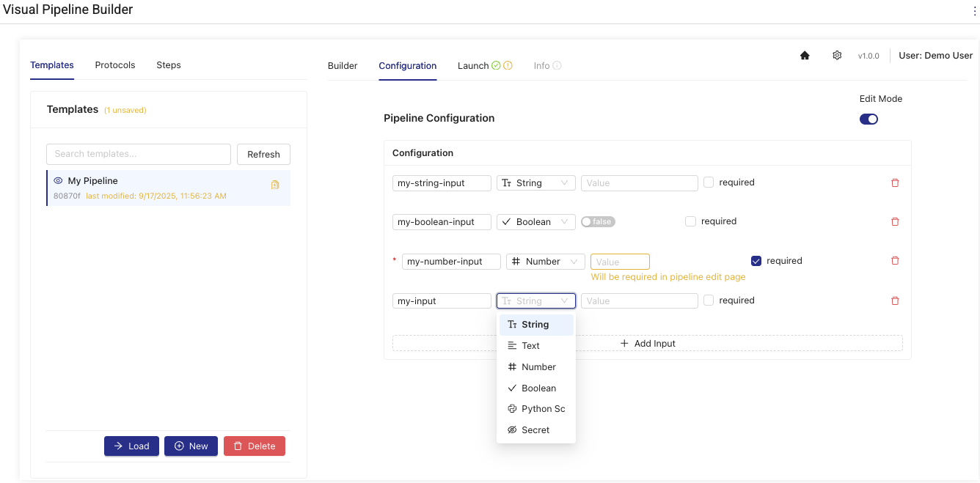Switch to the Builder tab
The image size is (980, 483).
(343, 66)
